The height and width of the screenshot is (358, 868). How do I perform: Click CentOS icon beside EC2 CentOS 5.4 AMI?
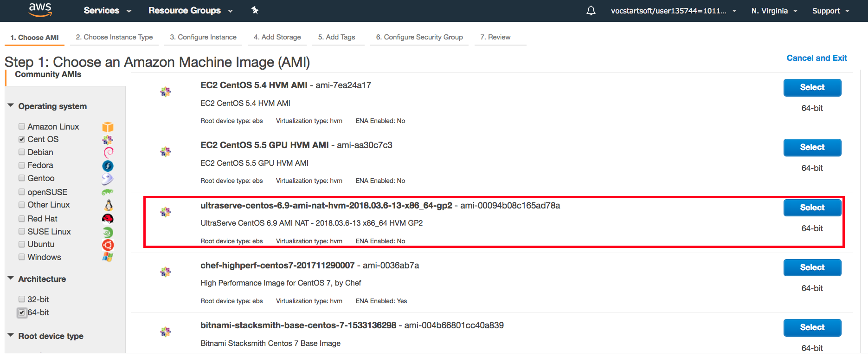pos(166,92)
